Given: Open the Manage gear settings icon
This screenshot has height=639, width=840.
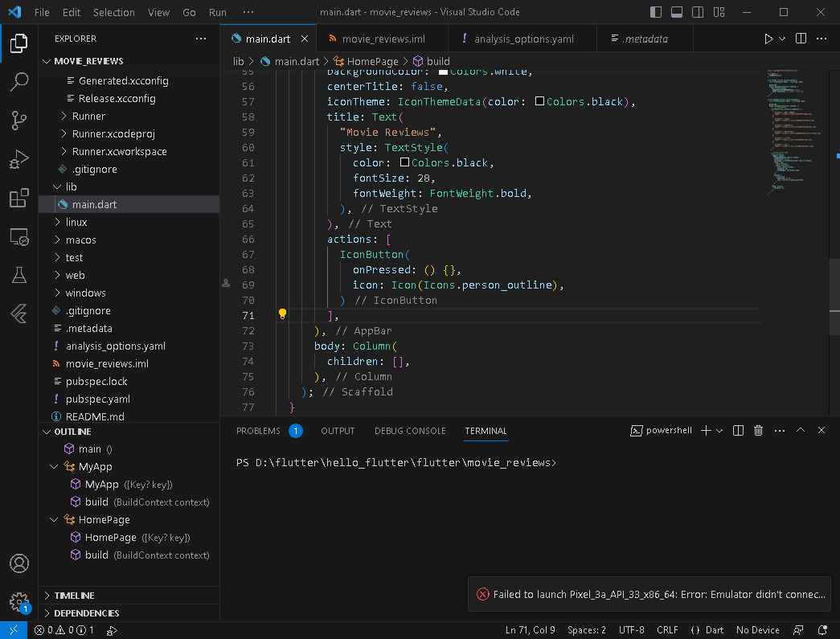Looking at the screenshot, I should (x=18, y=602).
